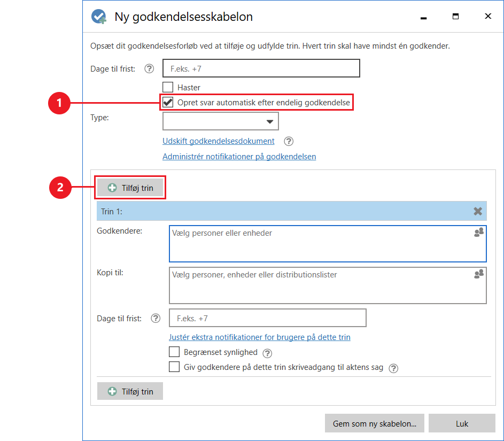Image resolution: width=504 pixels, height=441 pixels.
Task: Remove Trin 1 with the X icon
Action: point(478,211)
